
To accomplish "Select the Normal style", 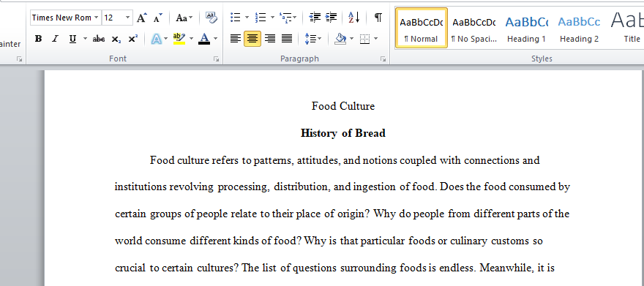I will (x=421, y=28).
